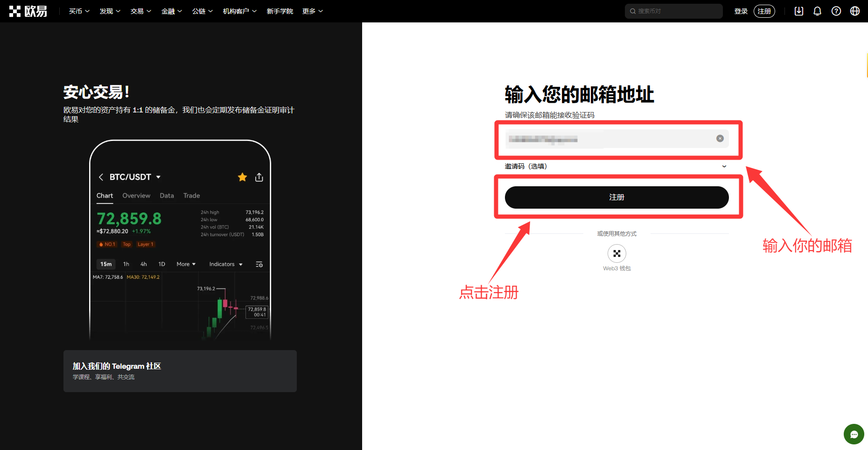Viewport: 868px width, 450px height.
Task: Switch to the Trade tab
Action: tap(191, 196)
